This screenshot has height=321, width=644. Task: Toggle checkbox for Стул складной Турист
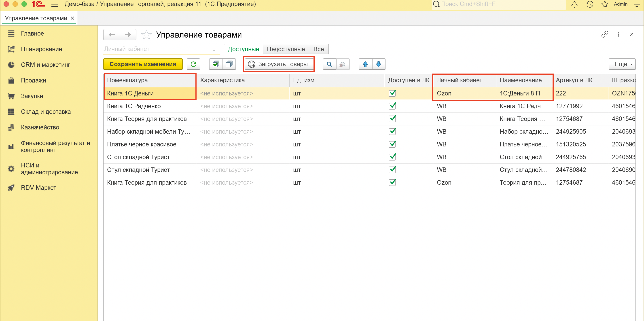[x=392, y=169]
